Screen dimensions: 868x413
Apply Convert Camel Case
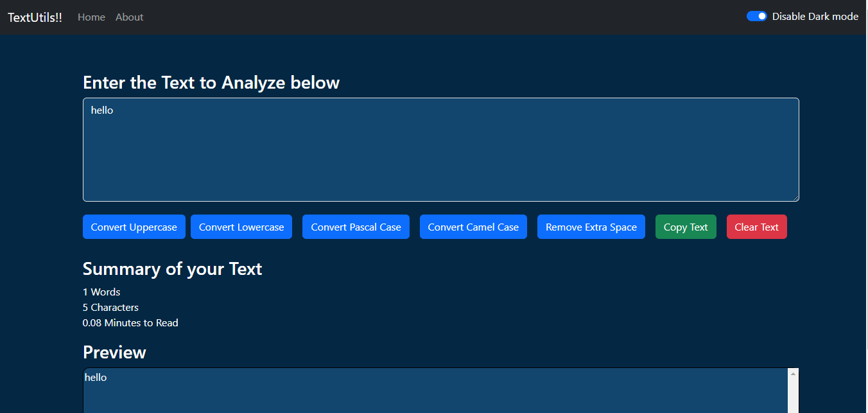point(473,227)
